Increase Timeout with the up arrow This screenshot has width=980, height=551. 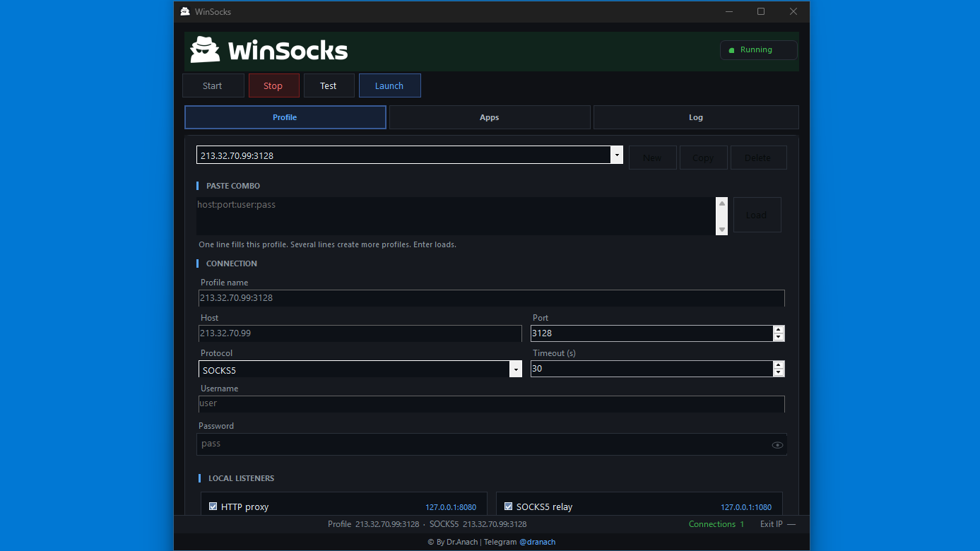(779, 365)
